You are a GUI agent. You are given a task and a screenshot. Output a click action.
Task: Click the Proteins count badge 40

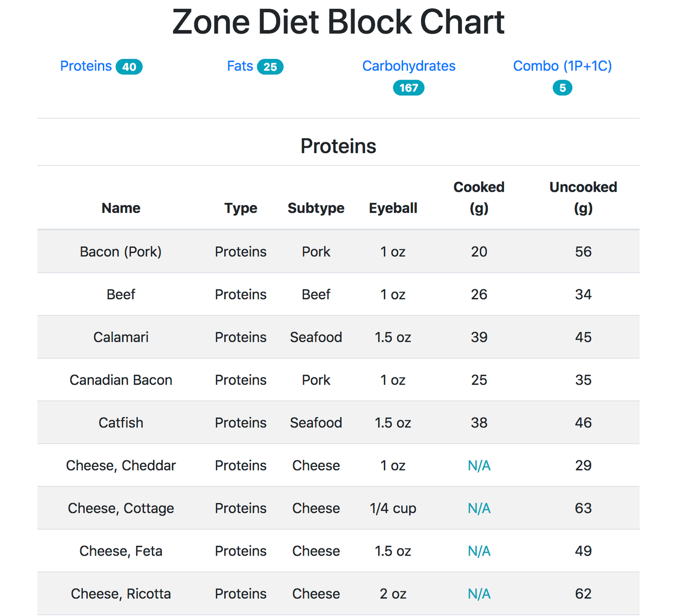(x=129, y=67)
